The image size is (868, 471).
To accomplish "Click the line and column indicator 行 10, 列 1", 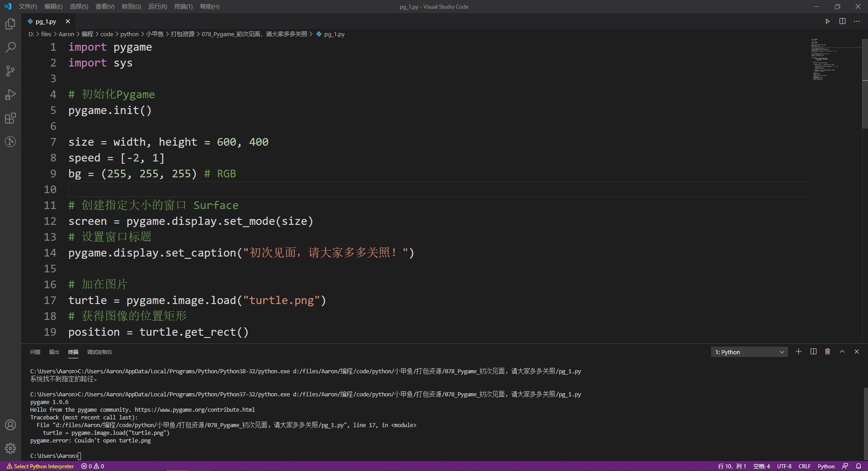I will click(731, 466).
